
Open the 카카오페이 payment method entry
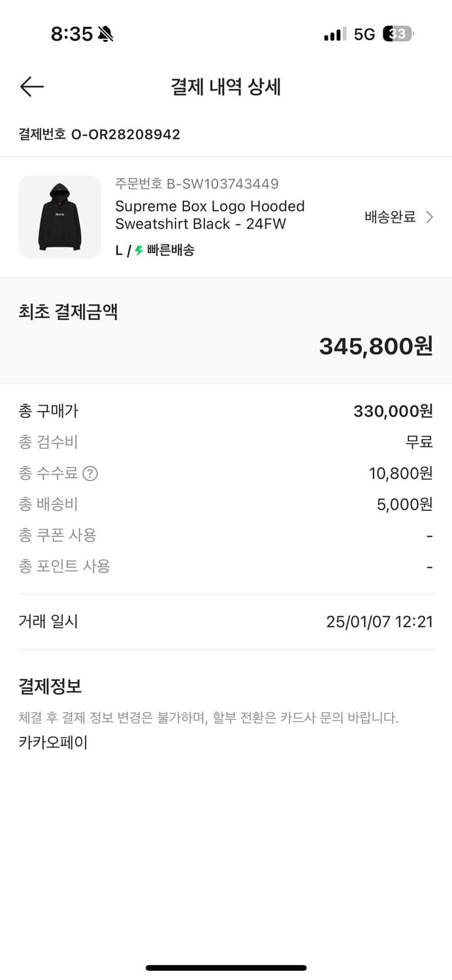point(52,742)
